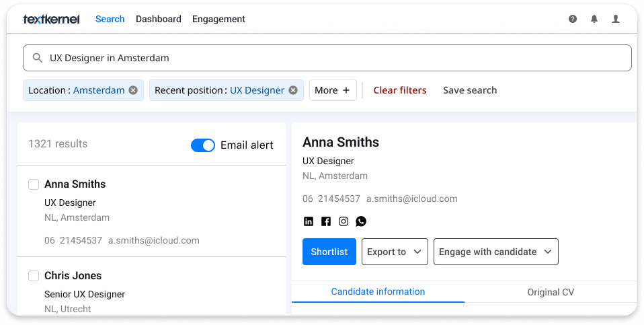Click Save search
This screenshot has width=644, height=325.
(470, 90)
